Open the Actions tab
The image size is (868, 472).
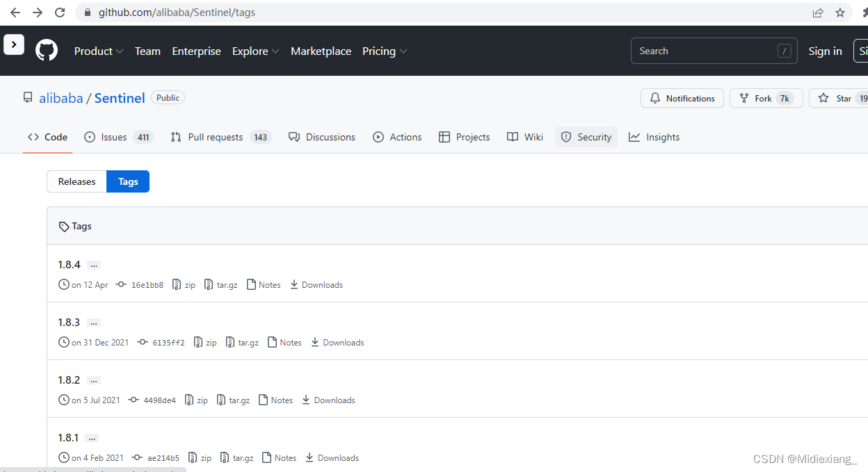click(397, 137)
